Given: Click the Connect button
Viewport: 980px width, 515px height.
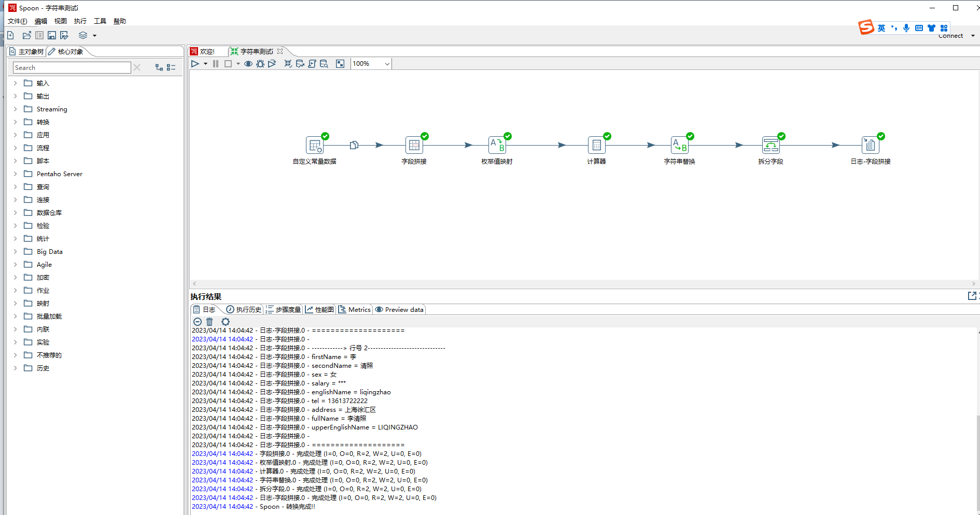Looking at the screenshot, I should coord(950,36).
